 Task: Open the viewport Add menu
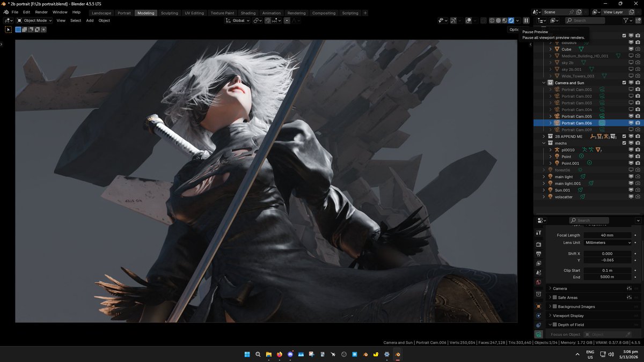click(x=90, y=20)
